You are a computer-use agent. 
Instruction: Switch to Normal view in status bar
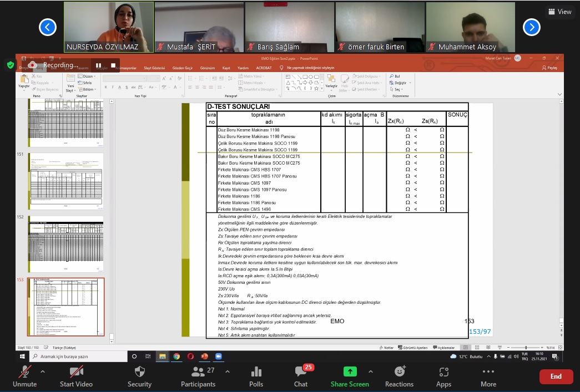pyautogui.click(x=466, y=348)
